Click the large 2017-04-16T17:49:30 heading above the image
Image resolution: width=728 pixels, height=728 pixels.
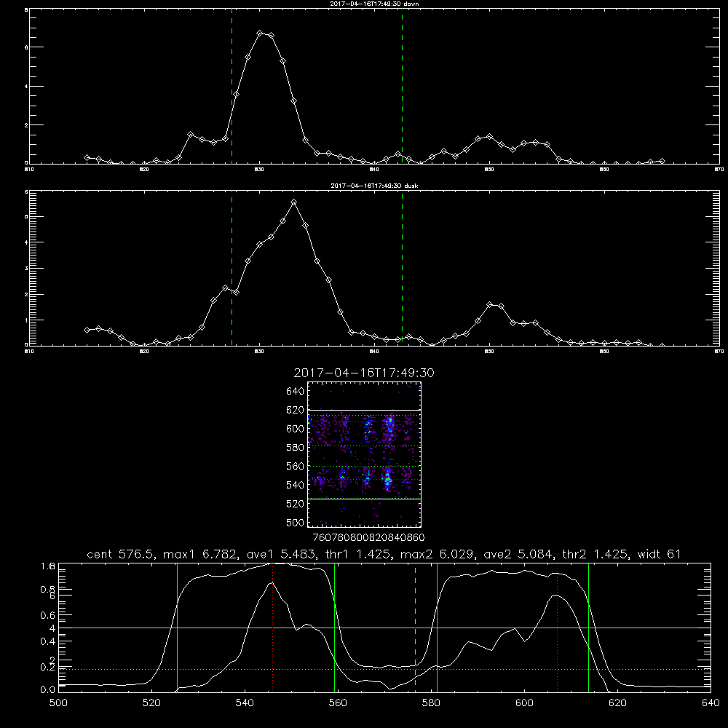coord(364,373)
